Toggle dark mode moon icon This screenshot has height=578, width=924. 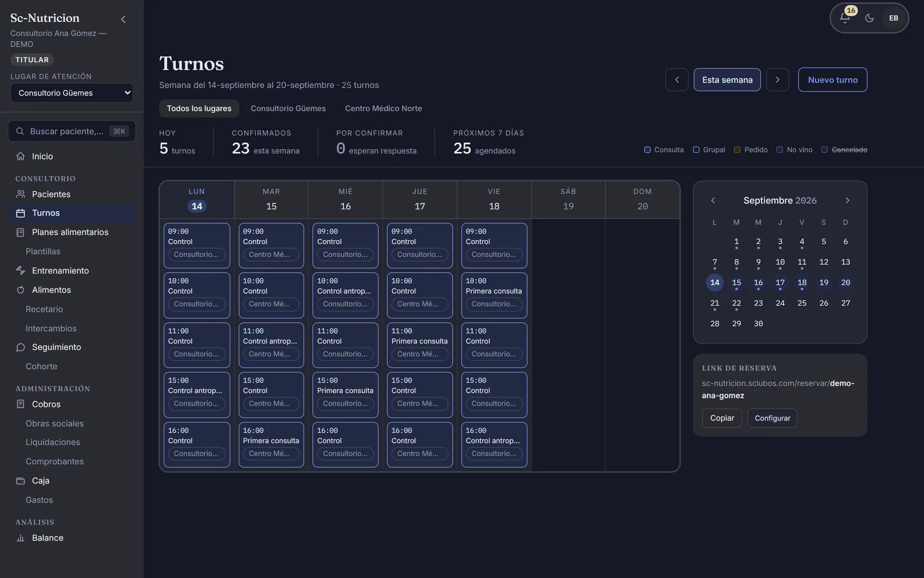tap(869, 18)
